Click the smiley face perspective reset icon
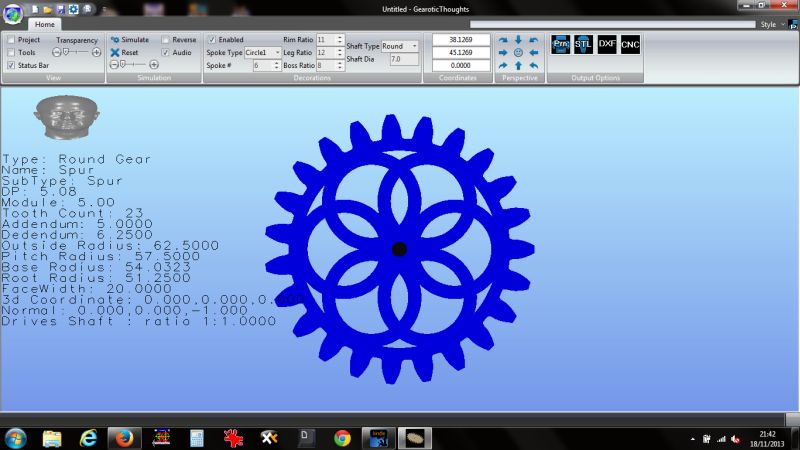800x450 pixels. click(x=518, y=53)
